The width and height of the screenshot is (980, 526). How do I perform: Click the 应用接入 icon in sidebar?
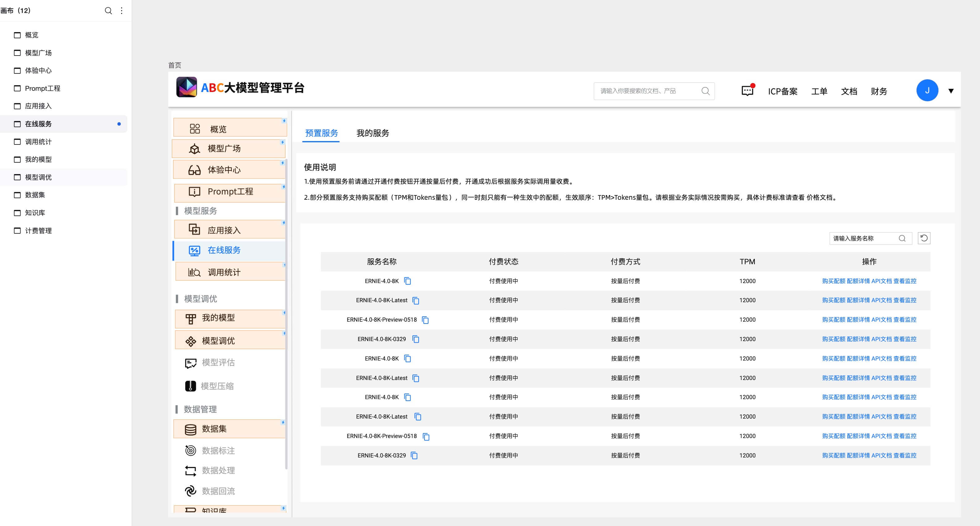(x=194, y=230)
